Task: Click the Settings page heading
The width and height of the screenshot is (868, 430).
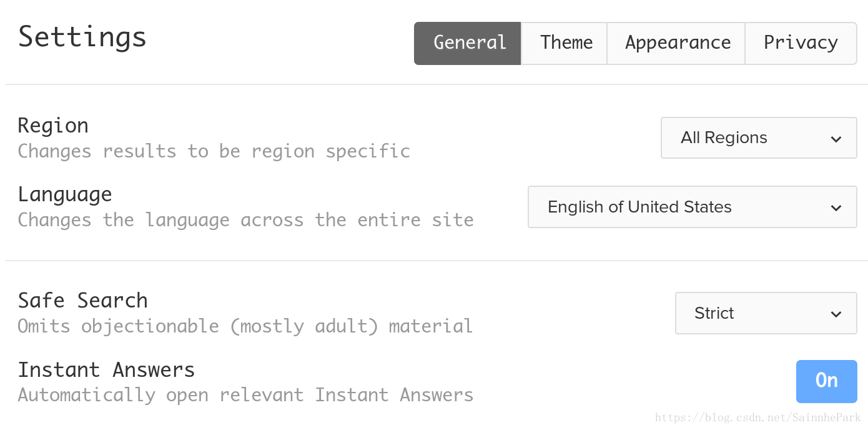Action: click(x=82, y=37)
